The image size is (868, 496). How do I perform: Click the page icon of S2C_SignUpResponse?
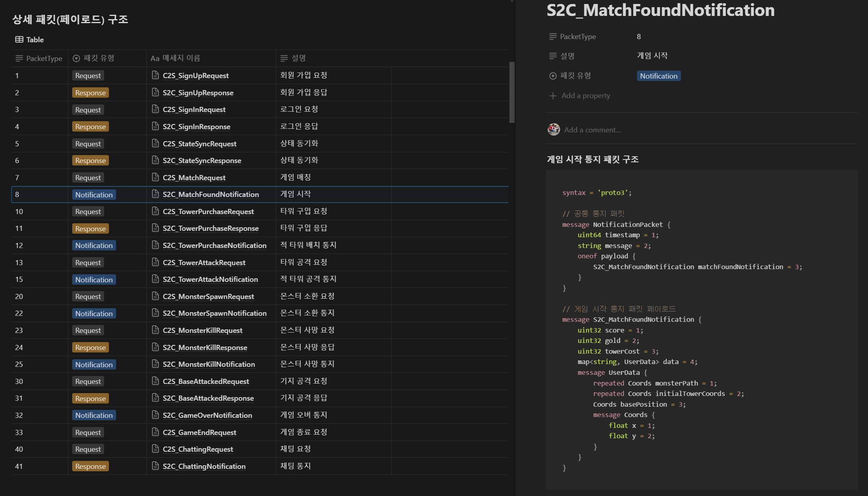click(x=156, y=92)
